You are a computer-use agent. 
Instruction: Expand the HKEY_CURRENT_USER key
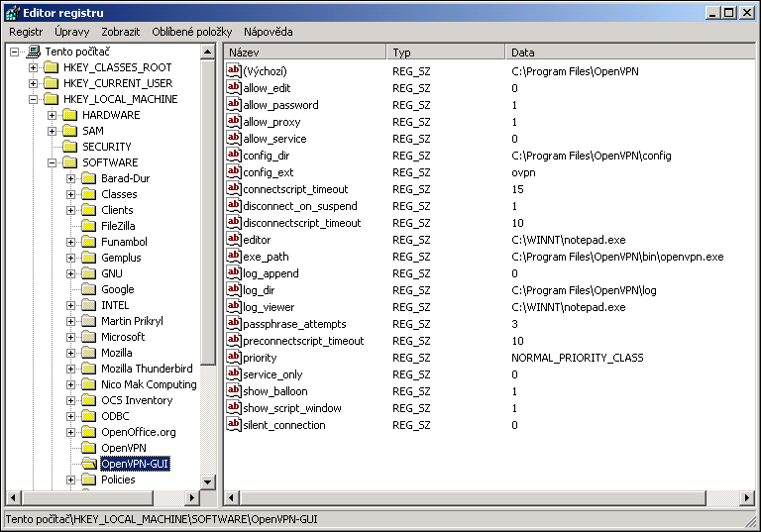(33, 83)
